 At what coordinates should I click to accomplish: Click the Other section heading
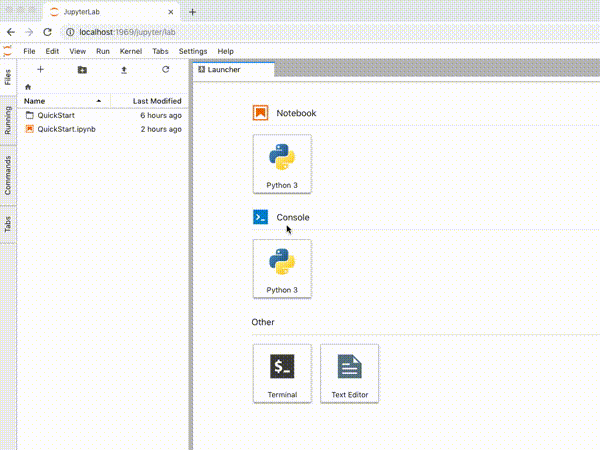coord(263,322)
